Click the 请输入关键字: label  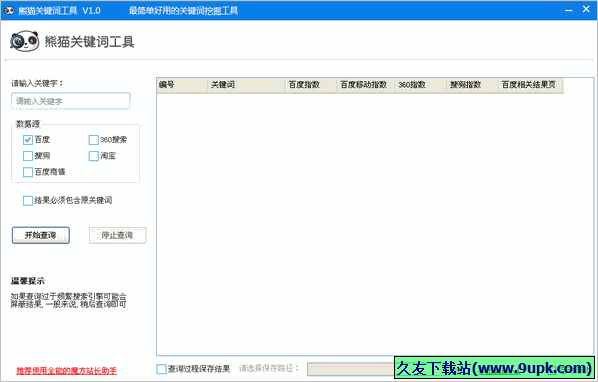coord(37,83)
